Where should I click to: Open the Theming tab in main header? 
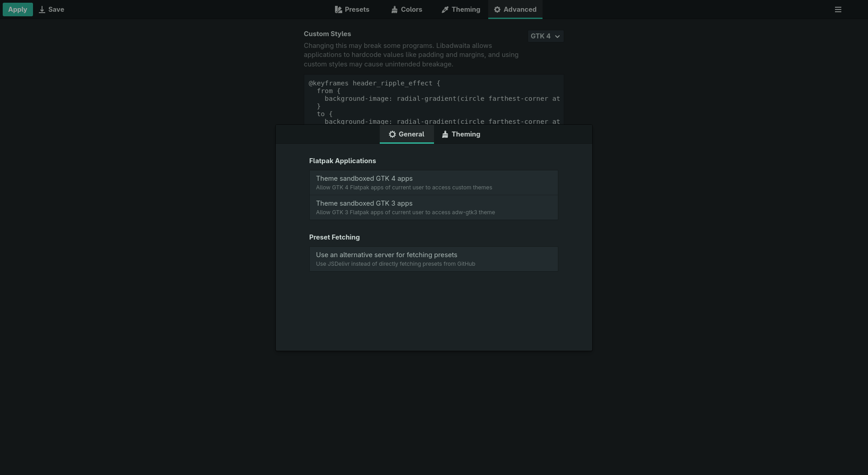pyautogui.click(x=461, y=9)
